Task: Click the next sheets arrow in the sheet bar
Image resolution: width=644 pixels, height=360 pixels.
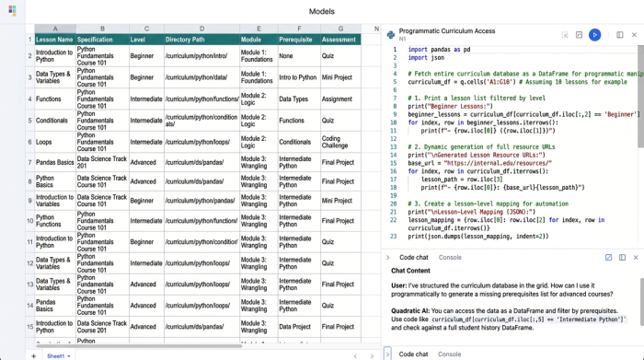Action: coord(372,356)
